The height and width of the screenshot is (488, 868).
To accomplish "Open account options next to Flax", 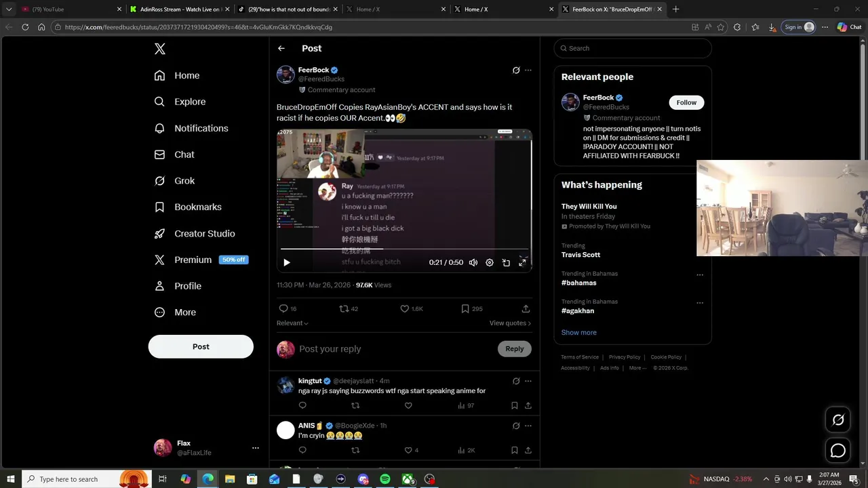I will (x=256, y=448).
